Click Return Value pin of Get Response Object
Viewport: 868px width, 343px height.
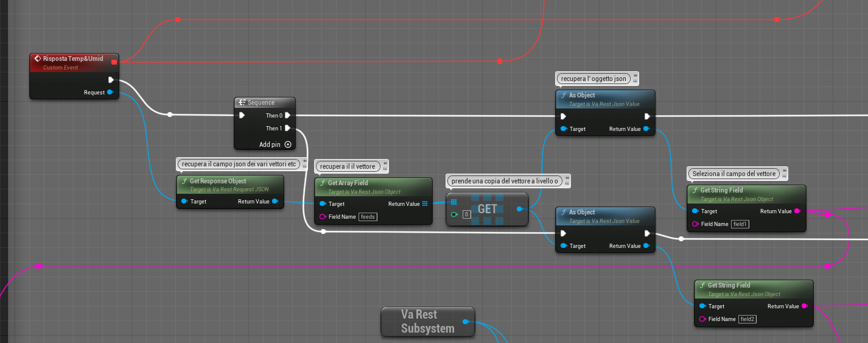[276, 201]
